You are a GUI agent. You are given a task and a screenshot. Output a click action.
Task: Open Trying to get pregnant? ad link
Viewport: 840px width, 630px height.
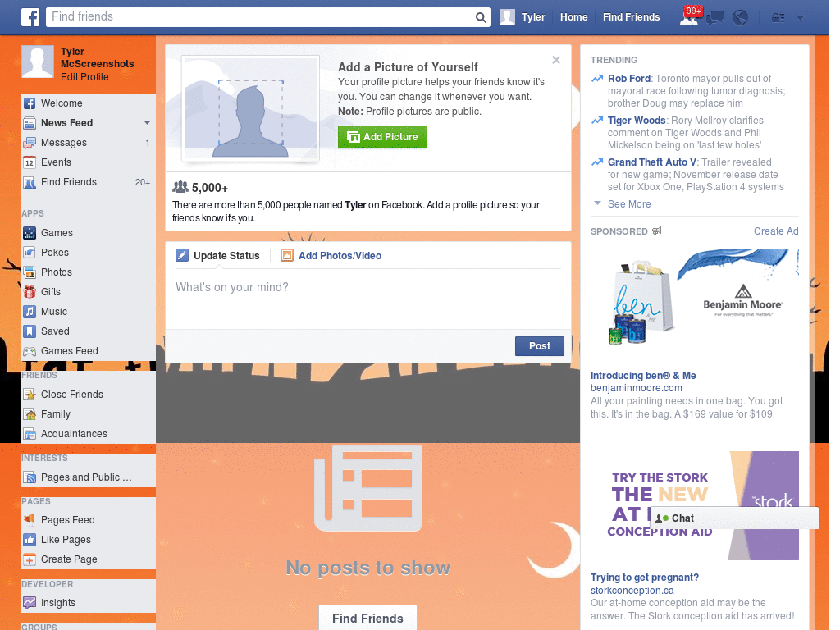(645, 577)
